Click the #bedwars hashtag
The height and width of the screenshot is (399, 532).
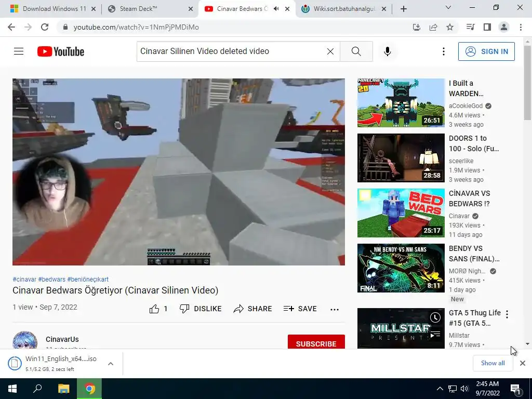(51, 280)
